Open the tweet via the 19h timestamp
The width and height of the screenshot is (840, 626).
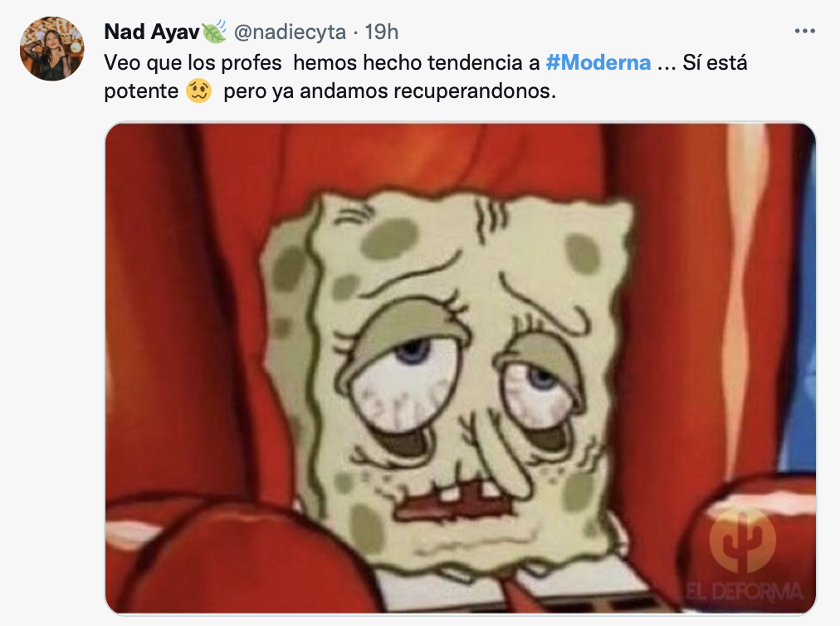(382, 32)
